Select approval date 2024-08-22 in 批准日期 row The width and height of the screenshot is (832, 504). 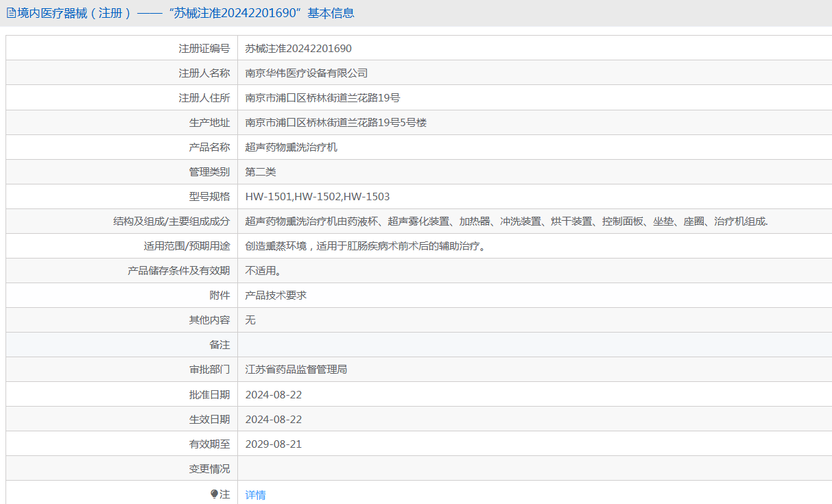click(x=274, y=395)
